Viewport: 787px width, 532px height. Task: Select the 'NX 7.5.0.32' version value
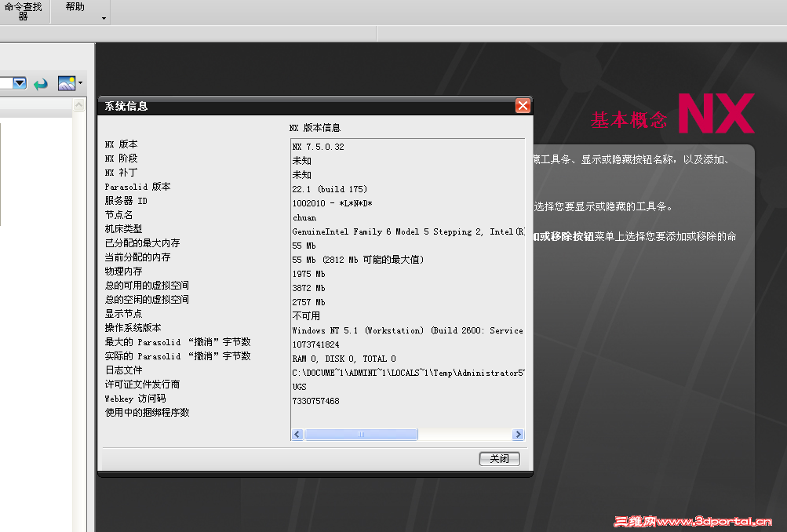click(x=319, y=147)
